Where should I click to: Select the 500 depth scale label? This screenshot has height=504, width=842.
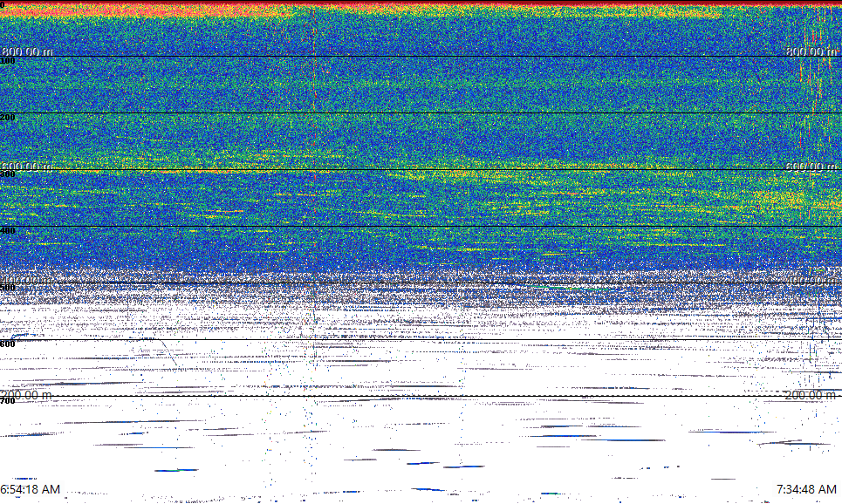pyautogui.click(x=8, y=288)
